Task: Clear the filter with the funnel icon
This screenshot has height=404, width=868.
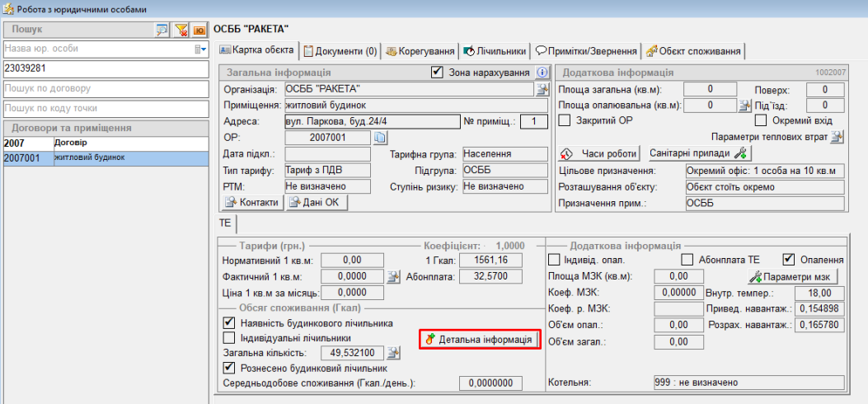Action: pos(181,30)
